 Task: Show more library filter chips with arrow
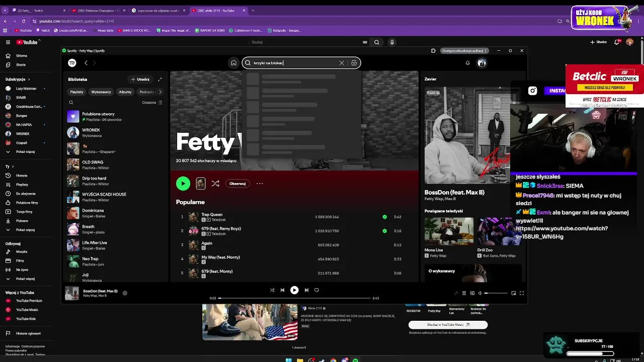point(160,92)
